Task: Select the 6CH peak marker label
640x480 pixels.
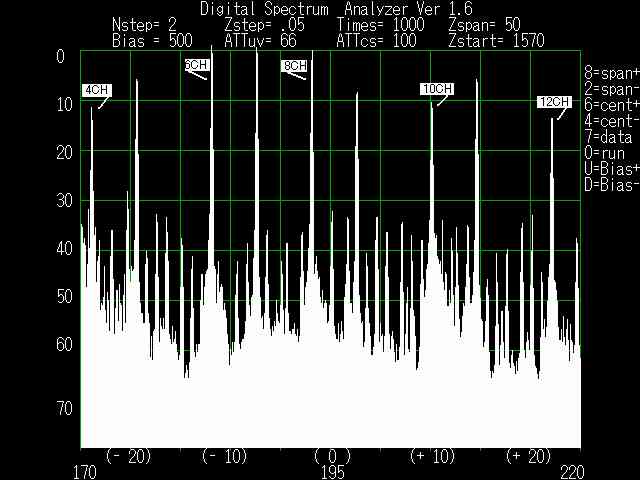Action: pos(197,65)
